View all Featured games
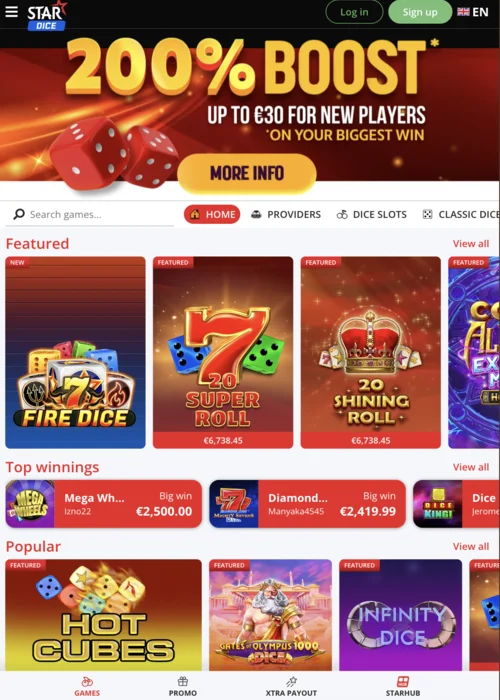 pyautogui.click(x=471, y=244)
